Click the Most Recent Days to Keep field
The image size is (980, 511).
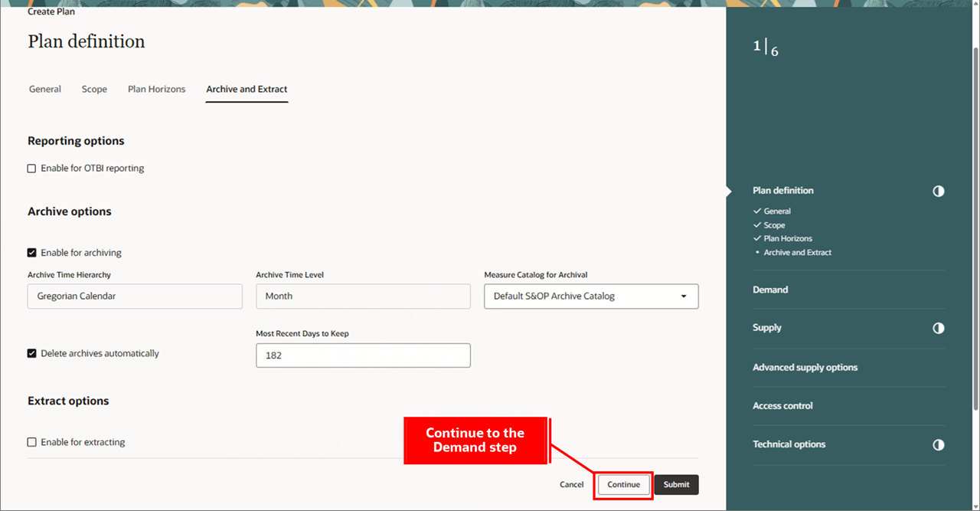pyautogui.click(x=363, y=355)
